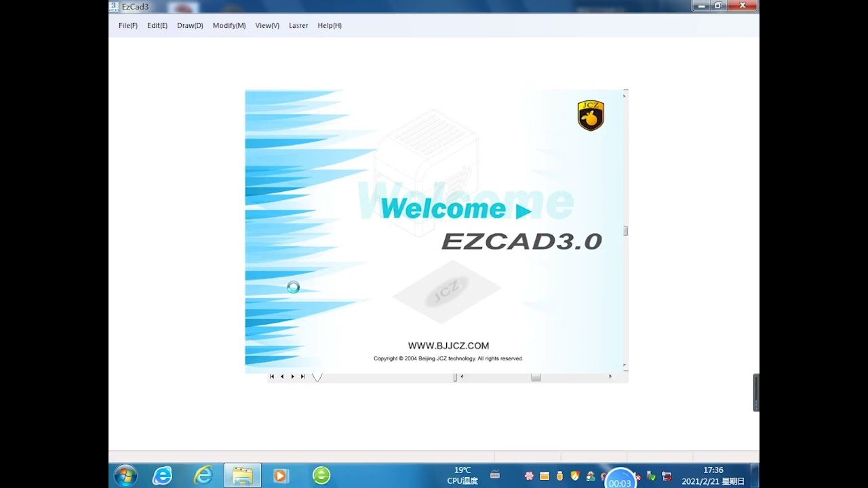Open the View(V) menu
This screenshot has width=868, height=488.
(x=267, y=26)
